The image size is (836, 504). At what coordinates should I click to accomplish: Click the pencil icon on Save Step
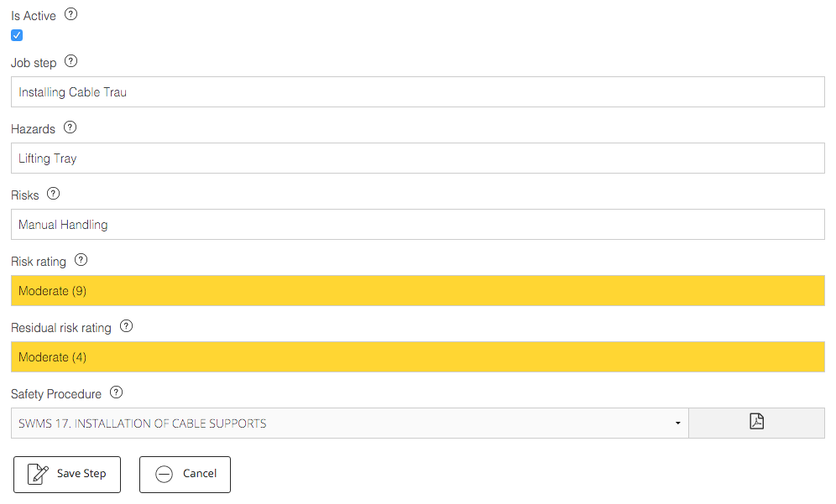coord(38,474)
